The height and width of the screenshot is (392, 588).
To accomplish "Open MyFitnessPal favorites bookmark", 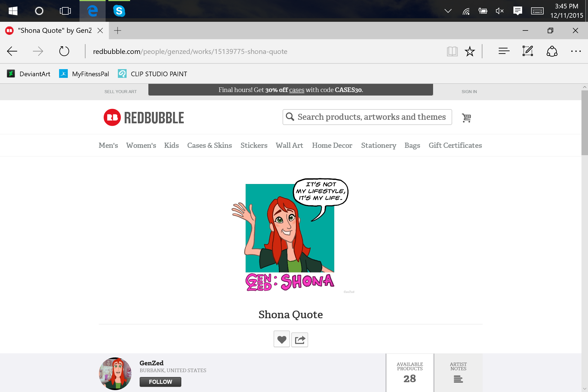I will pyautogui.click(x=84, y=74).
